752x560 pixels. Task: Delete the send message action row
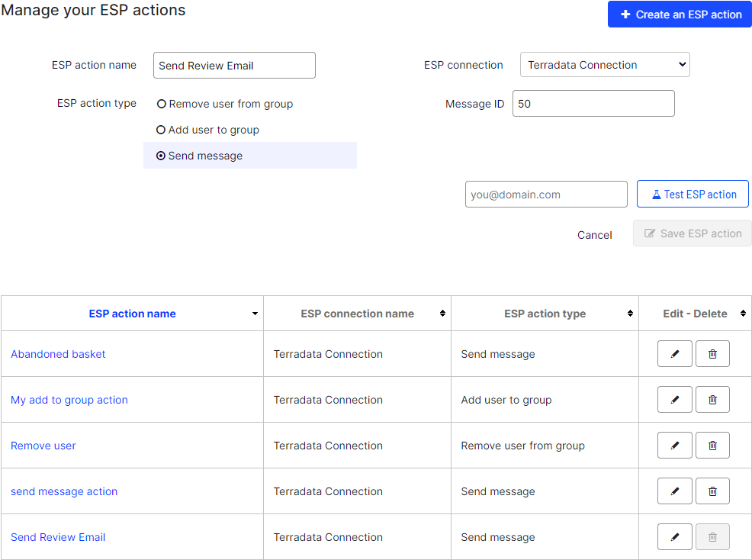712,491
